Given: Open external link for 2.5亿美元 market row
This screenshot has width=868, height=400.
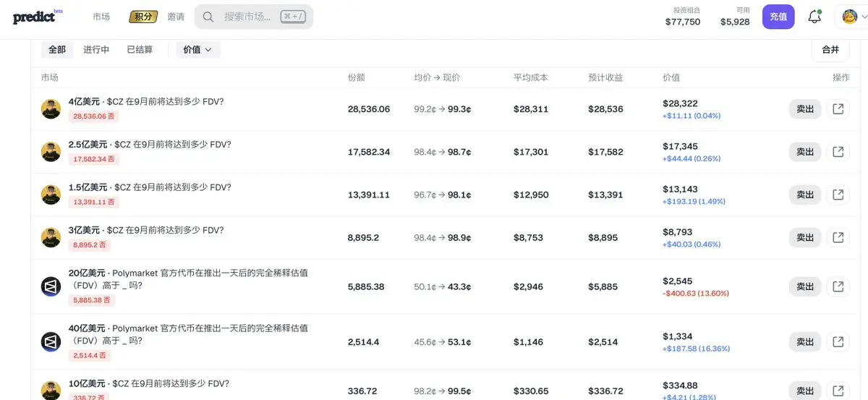Looking at the screenshot, I should click(x=838, y=152).
